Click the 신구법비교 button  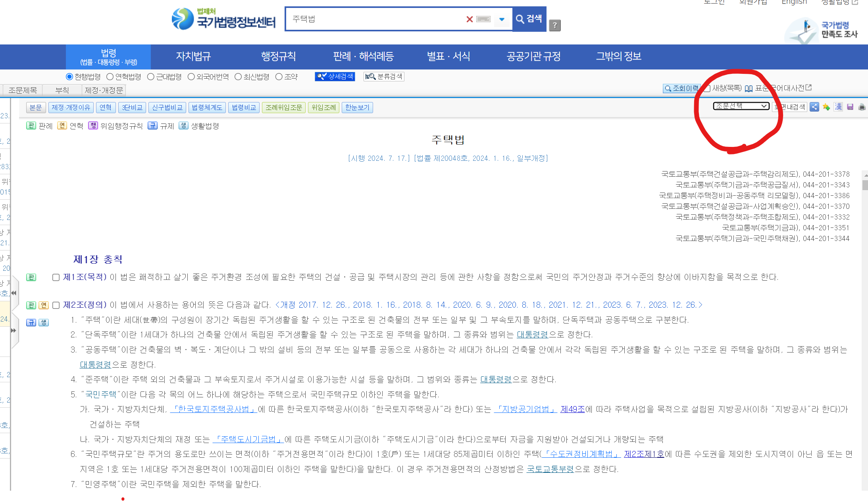(167, 108)
